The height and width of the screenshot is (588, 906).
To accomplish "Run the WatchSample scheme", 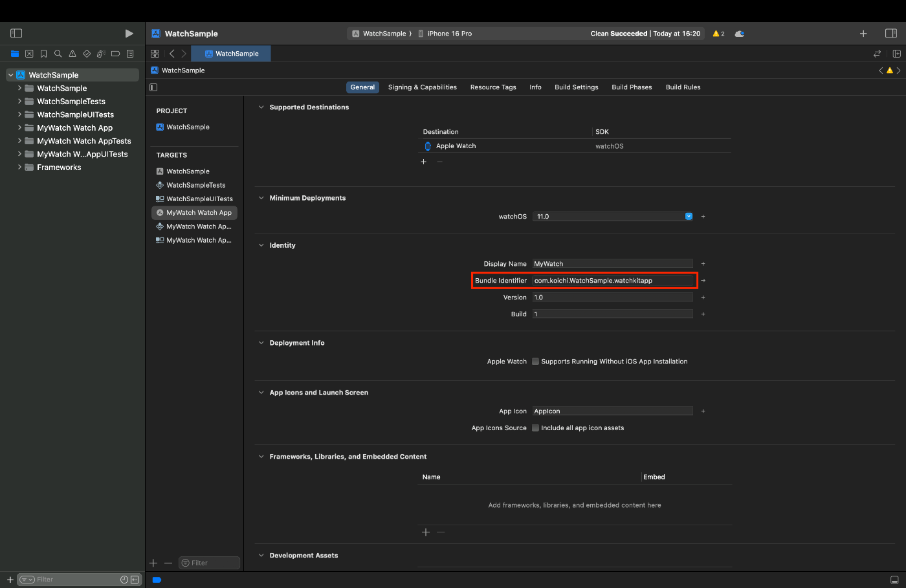I will [129, 33].
